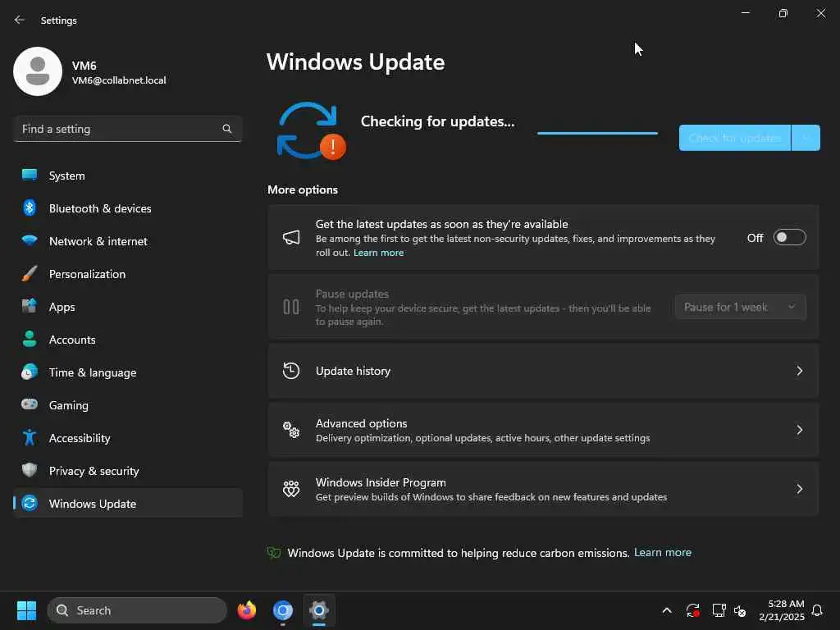Click the Accessibility figure icon
This screenshot has width=840, height=630.
[x=30, y=438]
